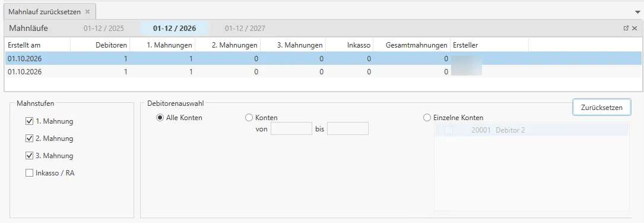
Task: Select the second, unhighlighted 01.10.2026 row
Action: [x=323, y=71]
